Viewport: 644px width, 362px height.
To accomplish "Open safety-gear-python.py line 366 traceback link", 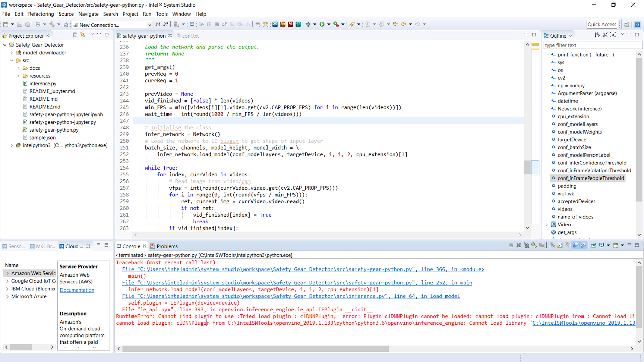I will pyautogui.click(x=303, y=269).
